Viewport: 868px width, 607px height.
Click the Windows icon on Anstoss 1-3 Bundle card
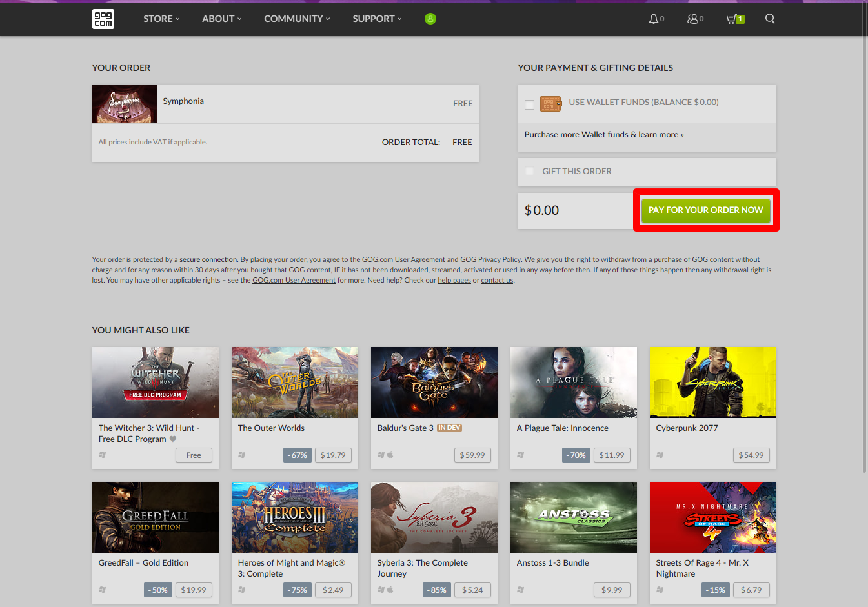pyautogui.click(x=520, y=590)
